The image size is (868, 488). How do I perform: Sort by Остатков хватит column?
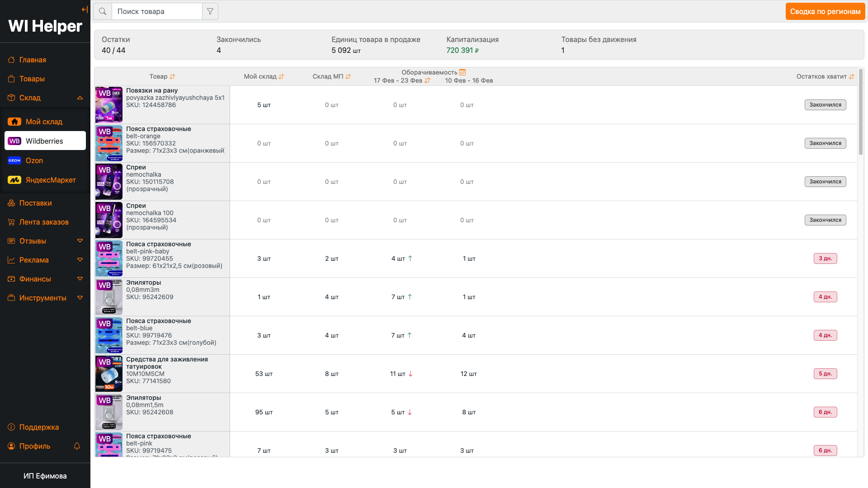(x=851, y=77)
